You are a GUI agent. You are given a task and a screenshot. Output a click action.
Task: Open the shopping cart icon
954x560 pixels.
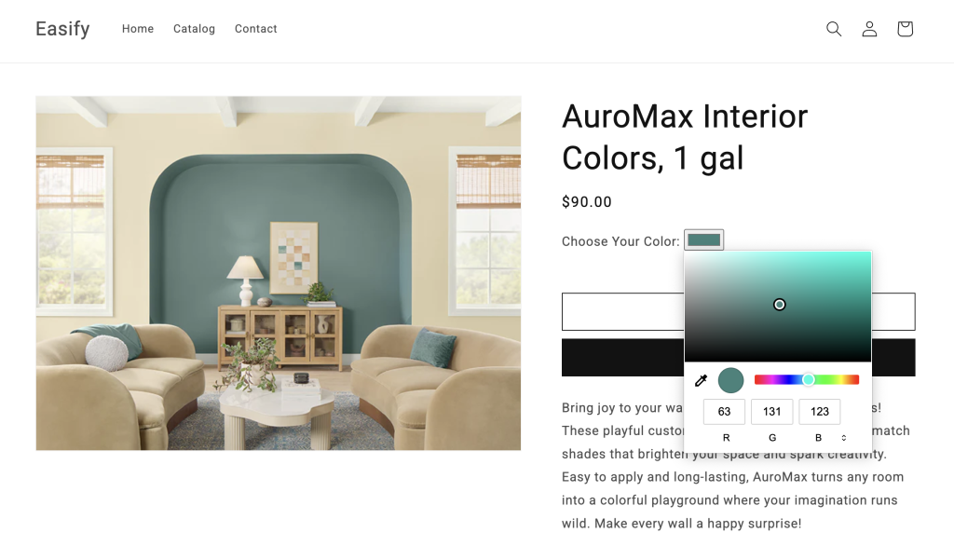click(905, 29)
